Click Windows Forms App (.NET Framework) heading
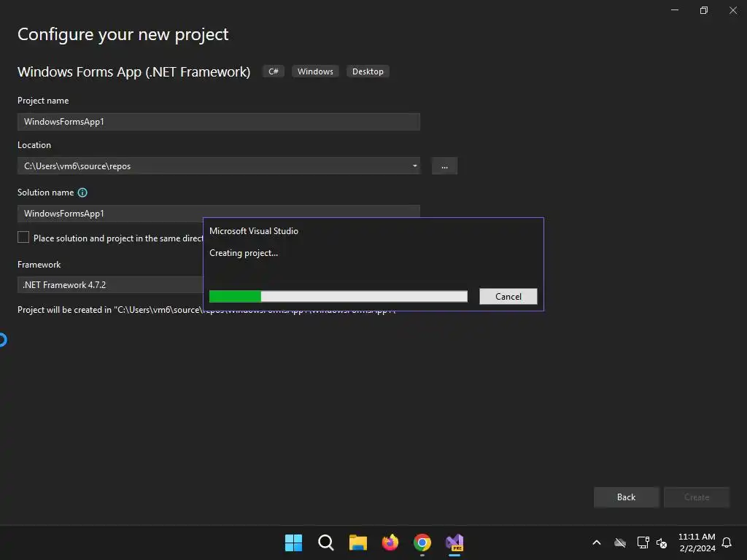The image size is (747, 560). (x=134, y=72)
